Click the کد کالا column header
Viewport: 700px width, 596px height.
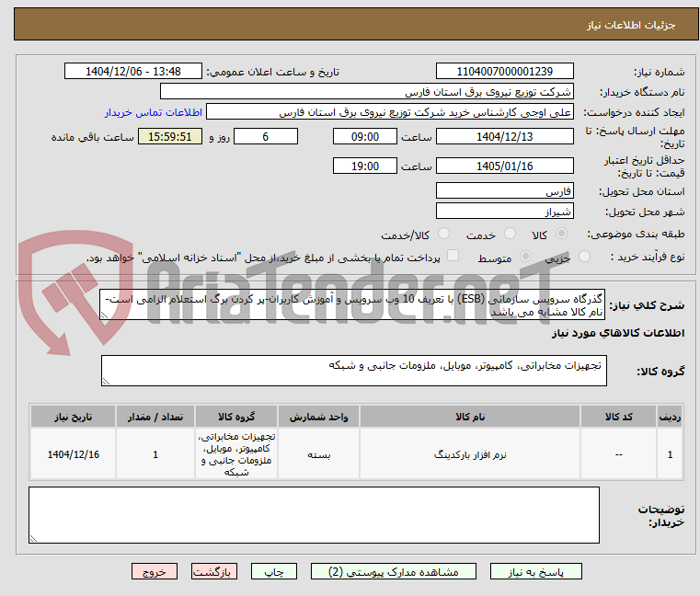coord(618,417)
